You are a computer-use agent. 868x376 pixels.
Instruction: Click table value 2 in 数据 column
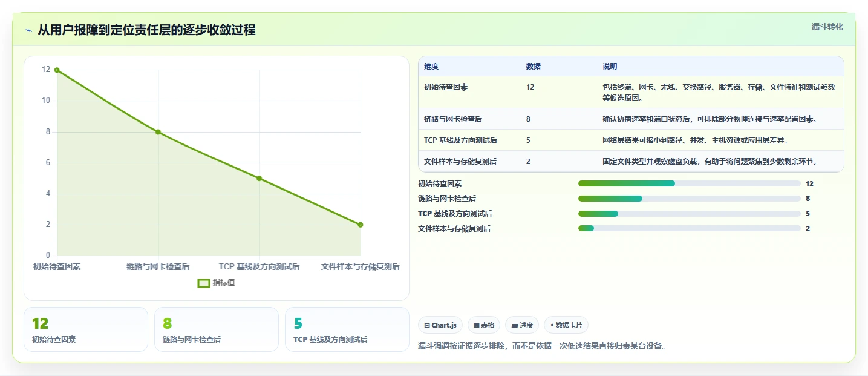point(529,162)
